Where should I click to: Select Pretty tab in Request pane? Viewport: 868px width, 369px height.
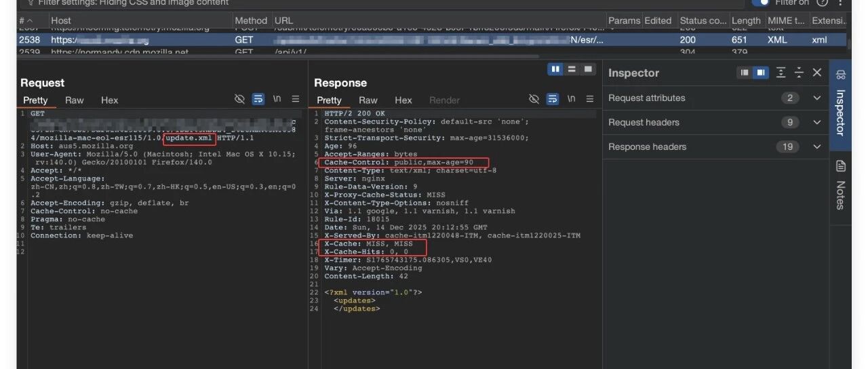pyautogui.click(x=36, y=100)
